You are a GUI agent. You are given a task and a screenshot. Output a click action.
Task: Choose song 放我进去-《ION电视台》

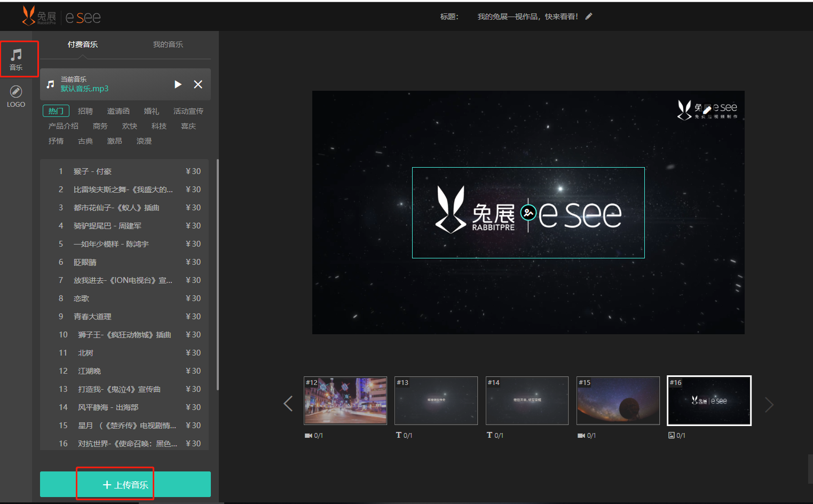124,280
